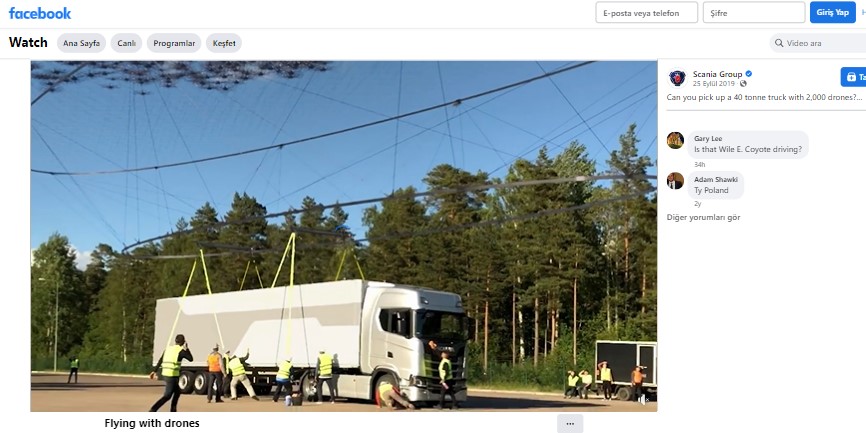Open the Scania Group profile picture
Viewport: 866px width, 433px height.
(x=677, y=78)
